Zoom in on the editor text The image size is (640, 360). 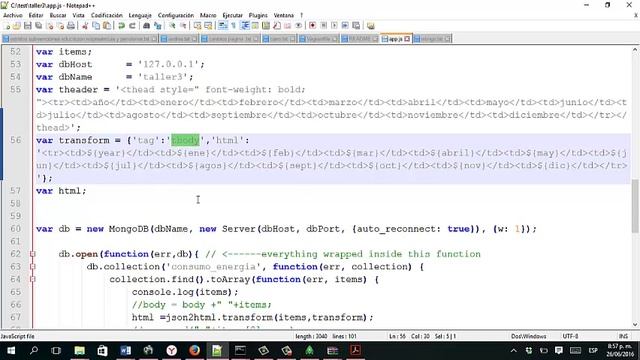[x=172, y=26]
